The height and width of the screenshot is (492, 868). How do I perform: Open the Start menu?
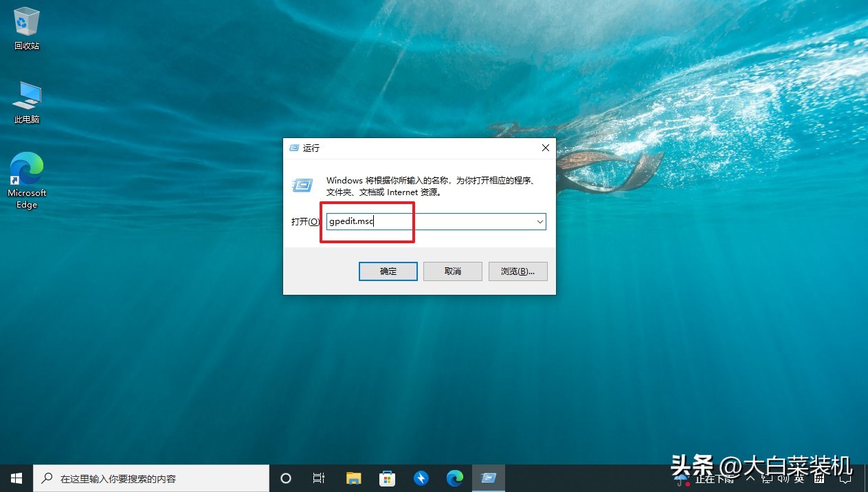pos(15,478)
